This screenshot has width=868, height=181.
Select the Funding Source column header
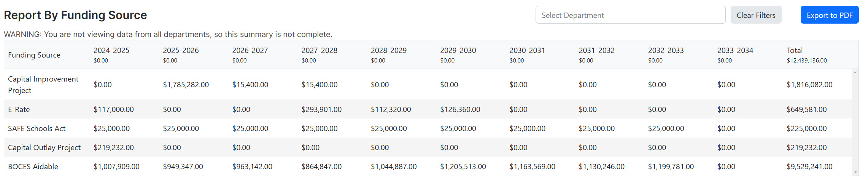(34, 55)
